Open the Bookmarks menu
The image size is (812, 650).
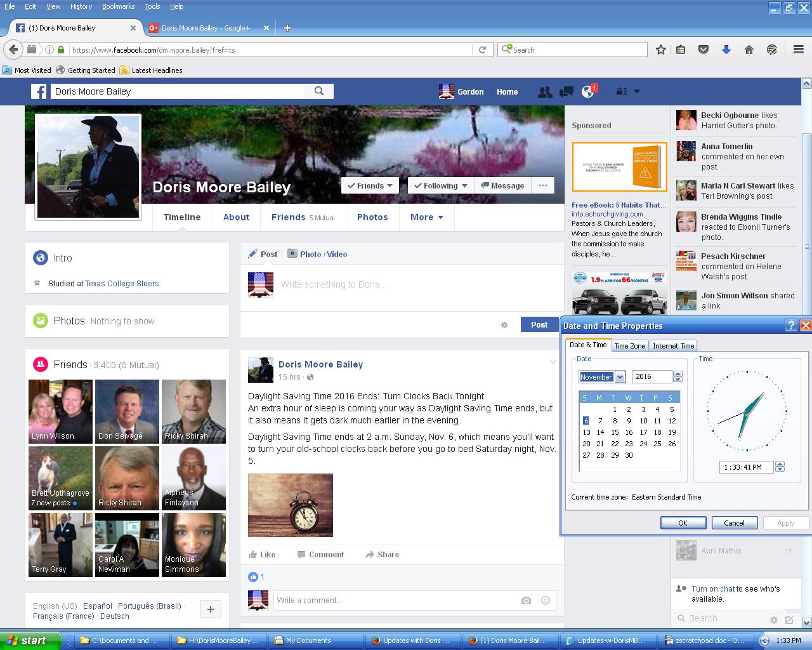[x=118, y=6]
